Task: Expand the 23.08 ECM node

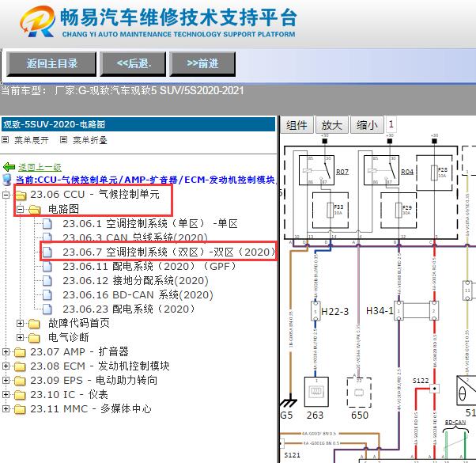Action: 6,366
